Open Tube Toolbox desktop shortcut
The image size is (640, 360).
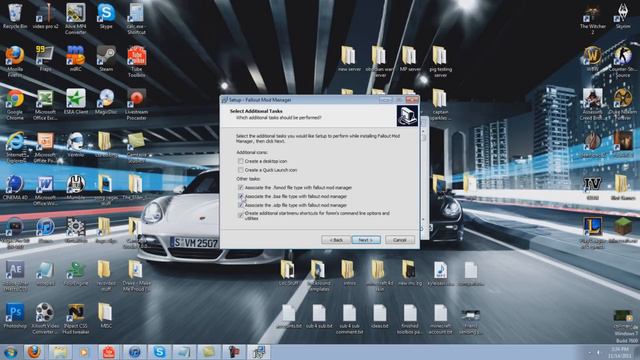click(x=137, y=61)
